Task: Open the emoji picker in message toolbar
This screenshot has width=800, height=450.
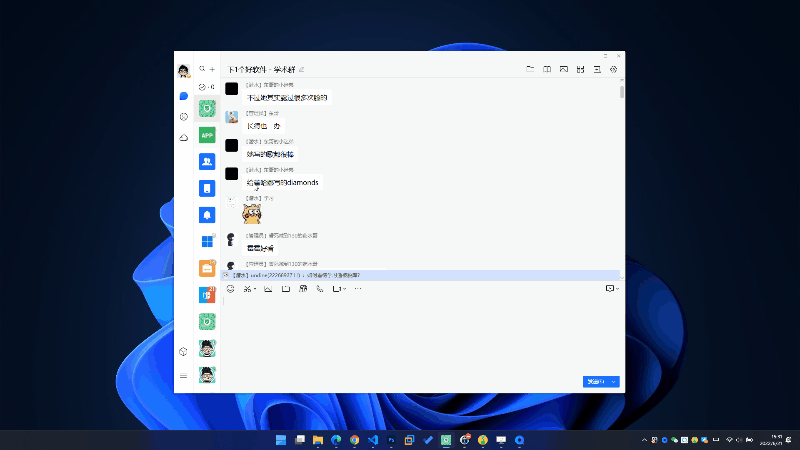Action: click(x=230, y=289)
